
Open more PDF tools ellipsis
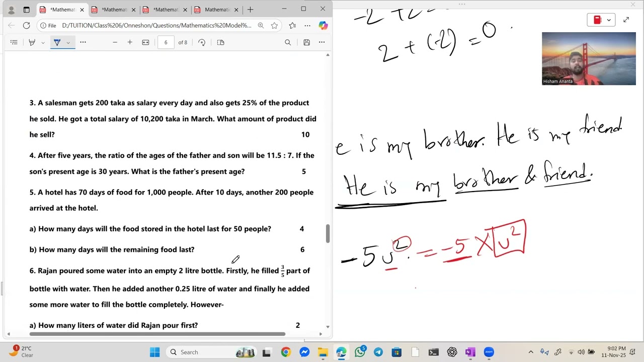coord(83,42)
